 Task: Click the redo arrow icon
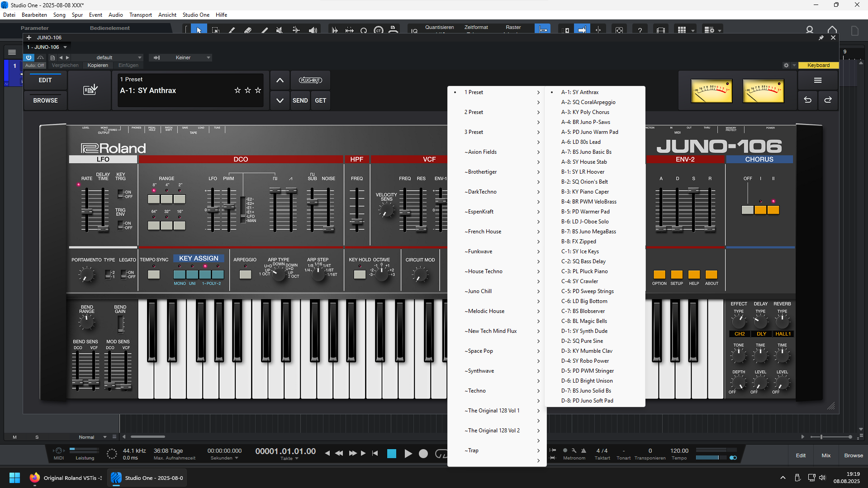tap(828, 100)
